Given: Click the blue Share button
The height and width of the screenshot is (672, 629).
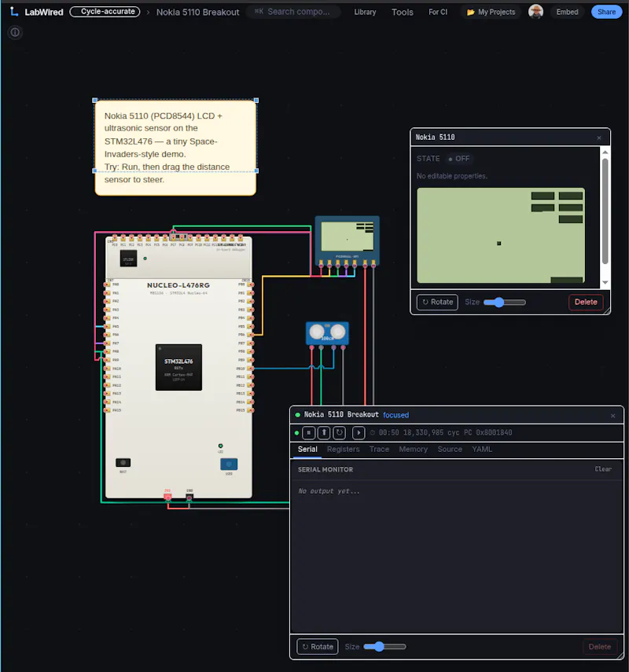Looking at the screenshot, I should point(606,12).
